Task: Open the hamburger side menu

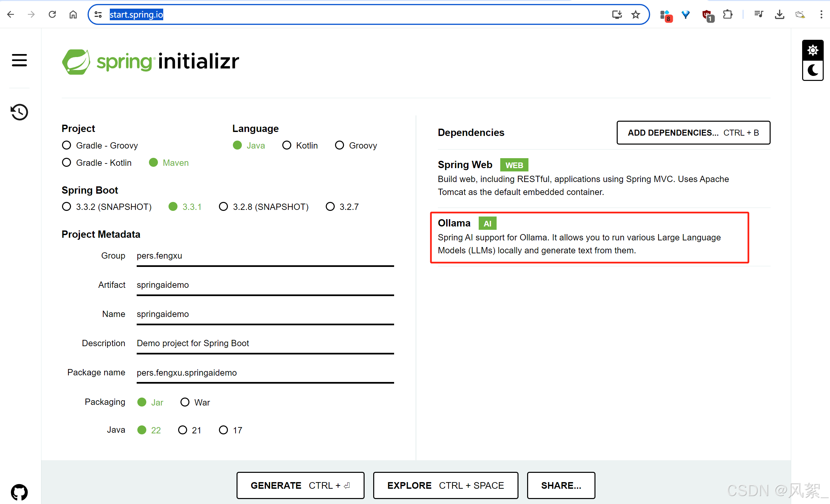Action: coord(19,60)
